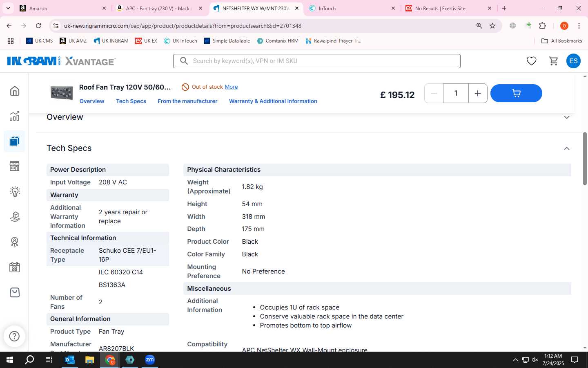Open the tab search dropdown arrow

(x=8, y=8)
